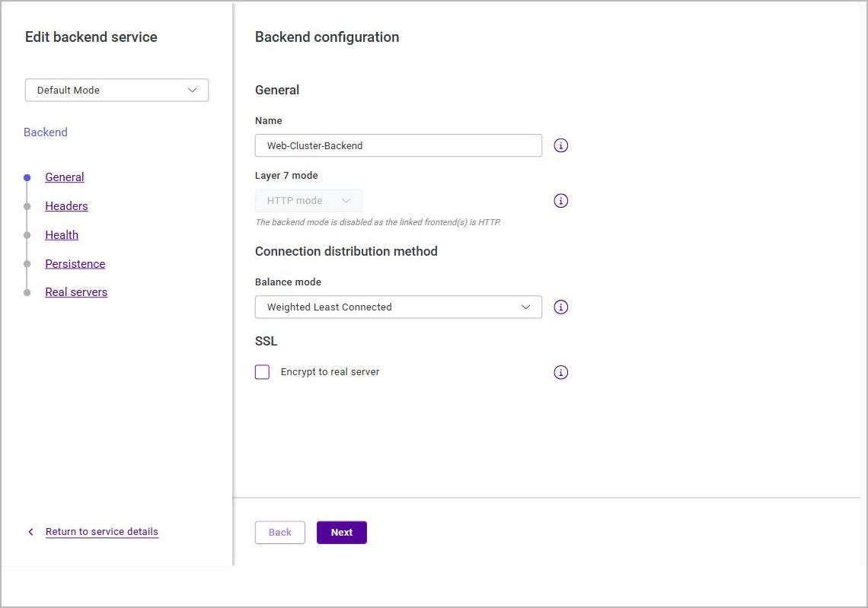Open the Real servers section
The image size is (868, 608).
click(76, 292)
